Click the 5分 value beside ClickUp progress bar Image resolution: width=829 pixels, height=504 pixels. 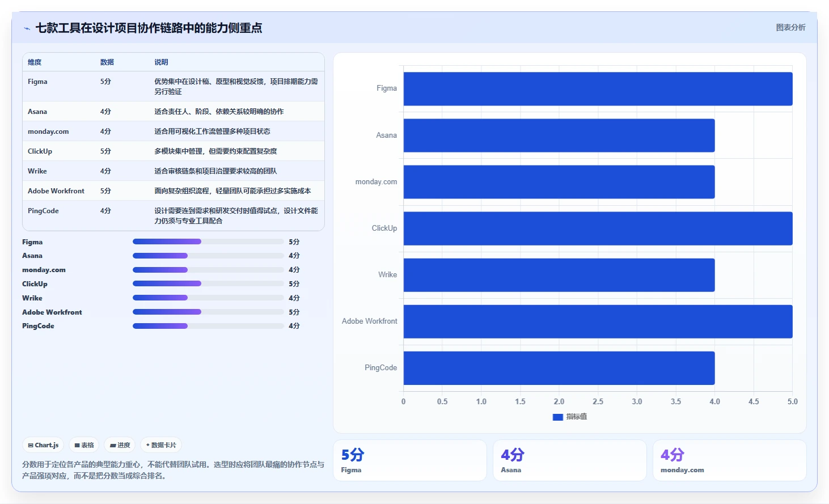294,284
